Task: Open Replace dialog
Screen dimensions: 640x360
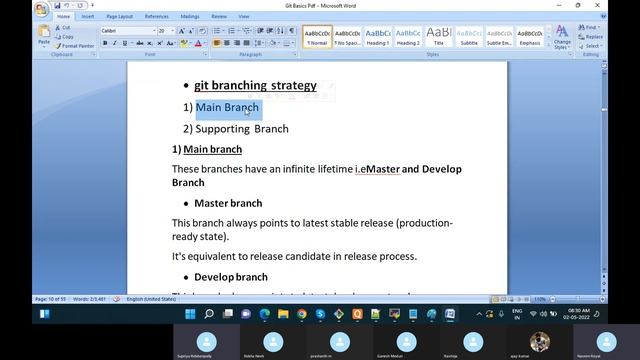Action: [590, 37]
